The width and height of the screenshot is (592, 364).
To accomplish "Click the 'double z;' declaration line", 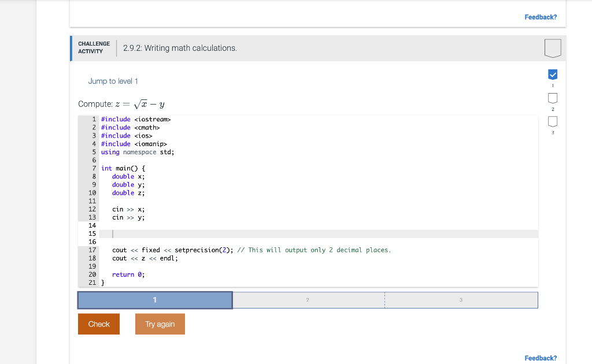I will click(128, 193).
